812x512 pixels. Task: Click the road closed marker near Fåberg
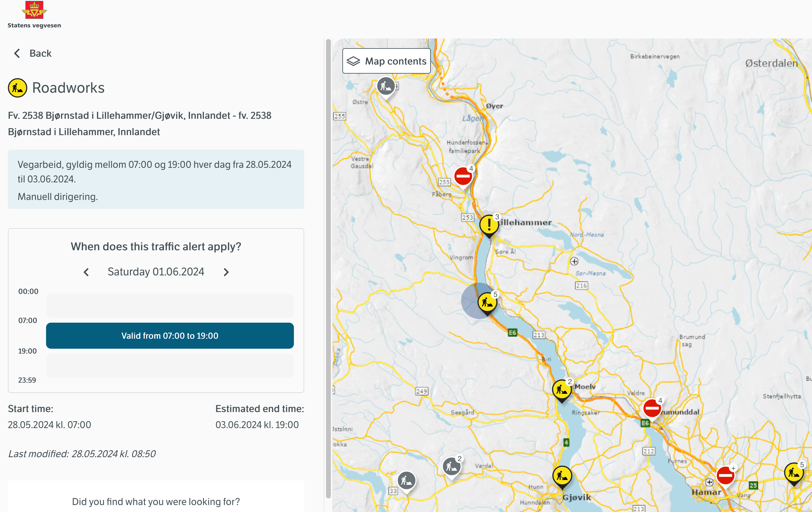coord(463,176)
